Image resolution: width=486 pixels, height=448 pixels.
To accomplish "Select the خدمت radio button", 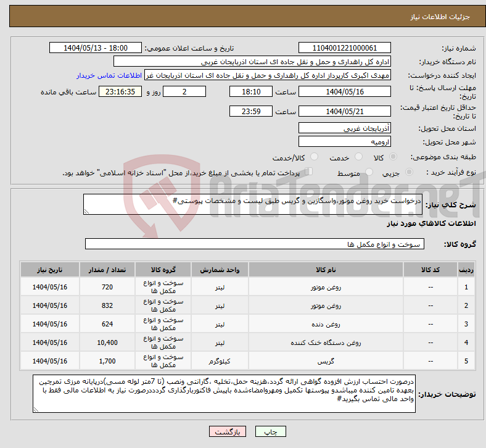I will [358, 157].
